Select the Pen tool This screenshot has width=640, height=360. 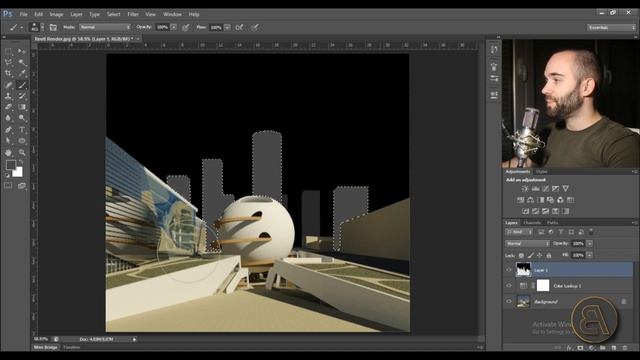[8, 130]
